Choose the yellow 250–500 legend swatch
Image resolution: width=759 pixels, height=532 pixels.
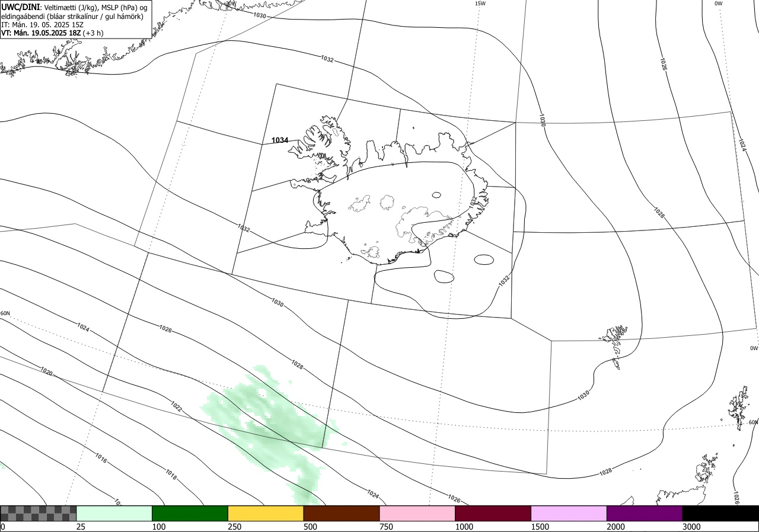[x=266, y=513]
